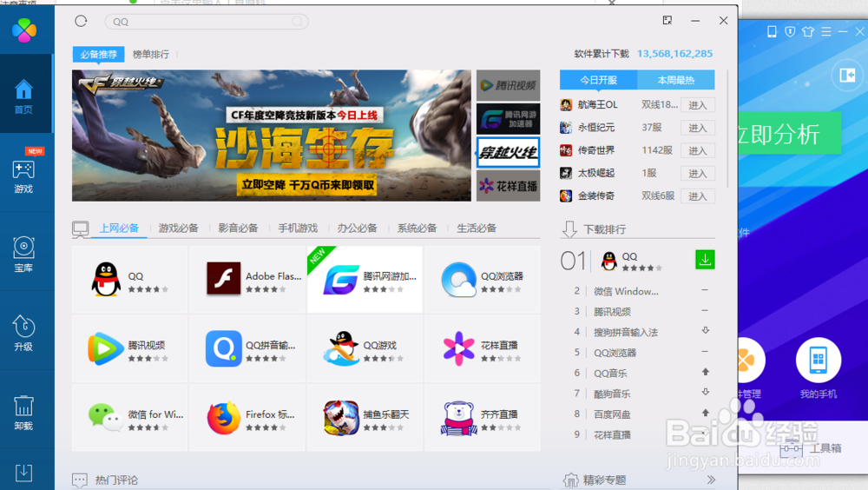The width and height of the screenshot is (868, 490).
Task: Click 立即分析 in the background window
Action: click(x=789, y=134)
